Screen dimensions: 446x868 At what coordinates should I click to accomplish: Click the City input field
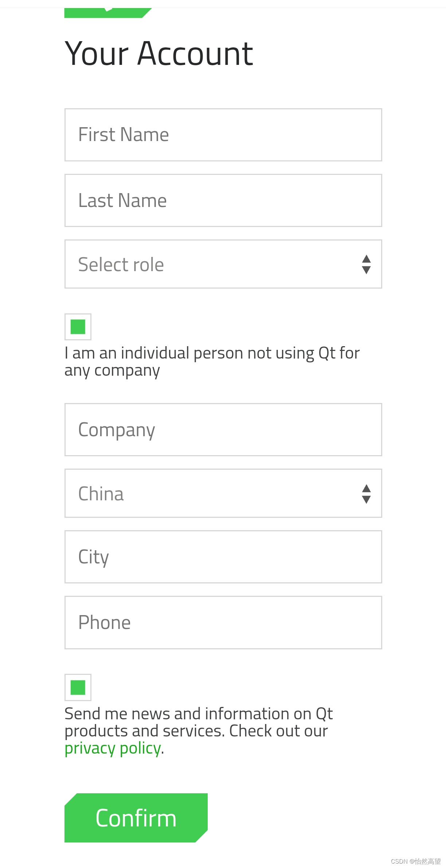point(223,556)
